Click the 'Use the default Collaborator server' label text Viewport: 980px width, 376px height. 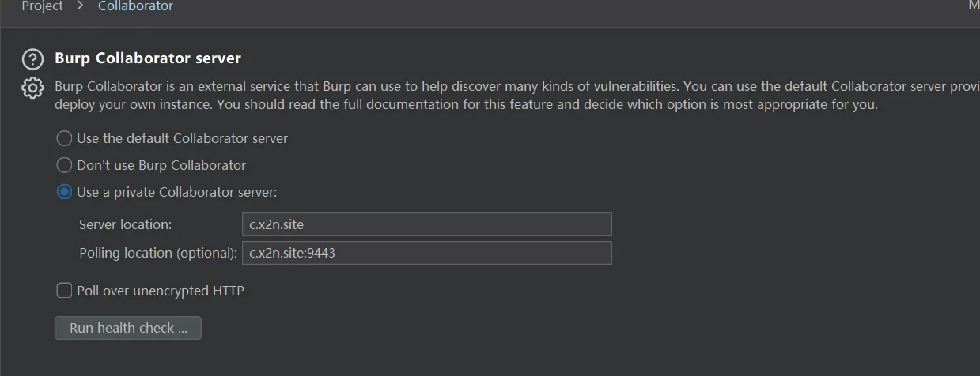(182, 138)
